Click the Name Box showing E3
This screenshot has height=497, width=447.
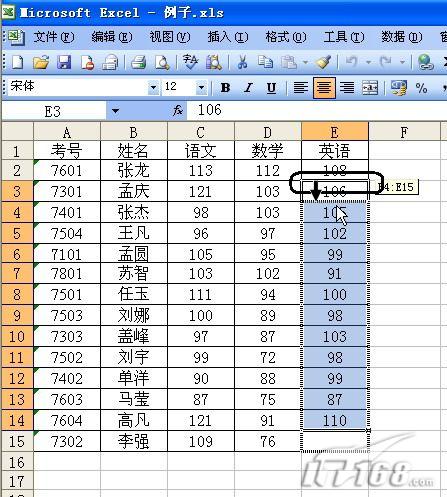(53, 111)
